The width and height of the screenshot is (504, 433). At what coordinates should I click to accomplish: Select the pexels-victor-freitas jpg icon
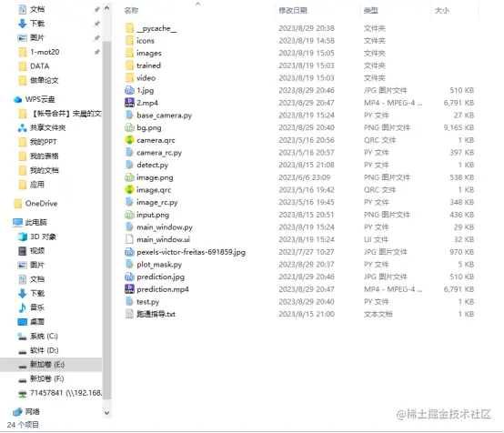129,252
